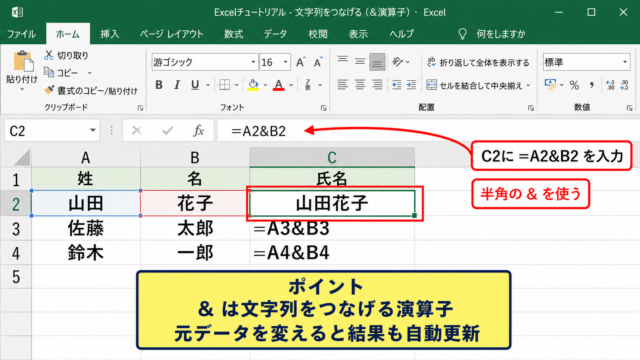Open the ヘルプ (Help) tab
Screen dimensions: 640x360
point(401,34)
